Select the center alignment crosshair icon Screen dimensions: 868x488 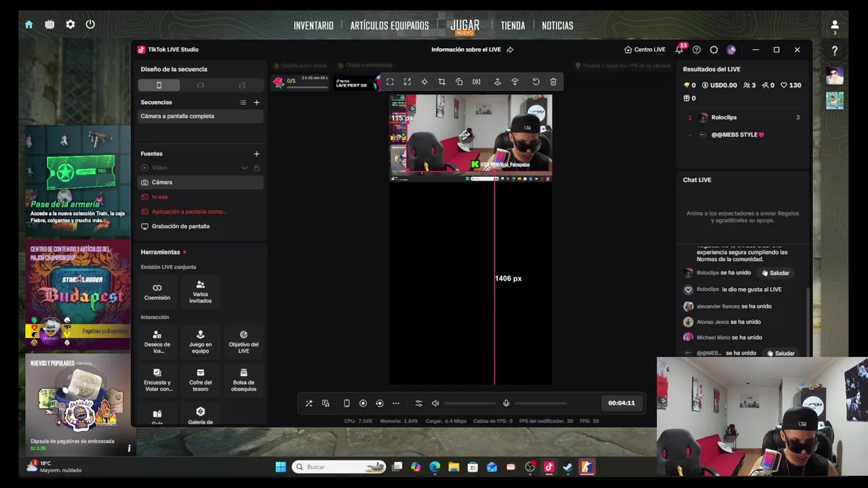pos(425,82)
